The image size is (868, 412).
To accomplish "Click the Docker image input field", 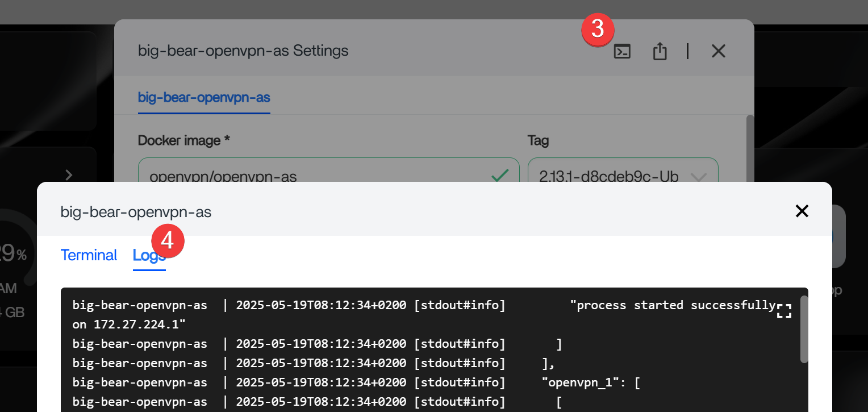I will tap(328, 176).
